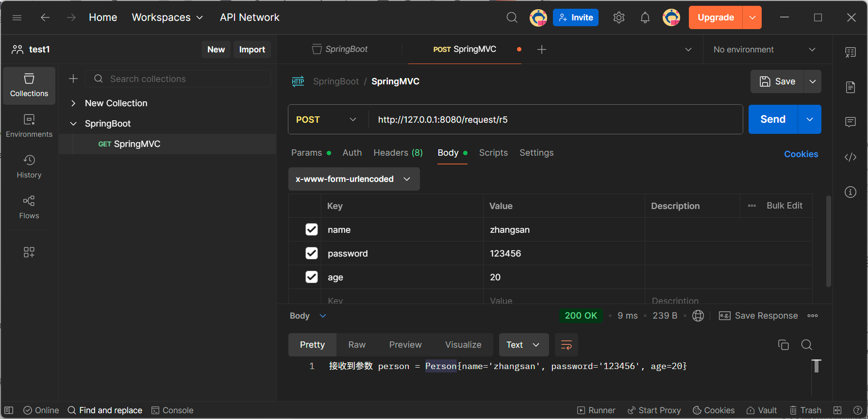Open the configure sidebar apps icon
Image resolution: width=868 pixels, height=419 pixels.
click(29, 252)
